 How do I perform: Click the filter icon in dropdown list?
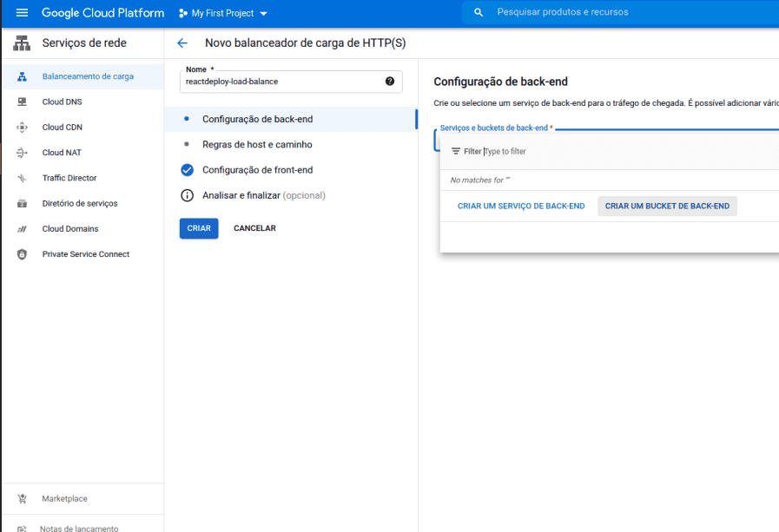click(456, 151)
